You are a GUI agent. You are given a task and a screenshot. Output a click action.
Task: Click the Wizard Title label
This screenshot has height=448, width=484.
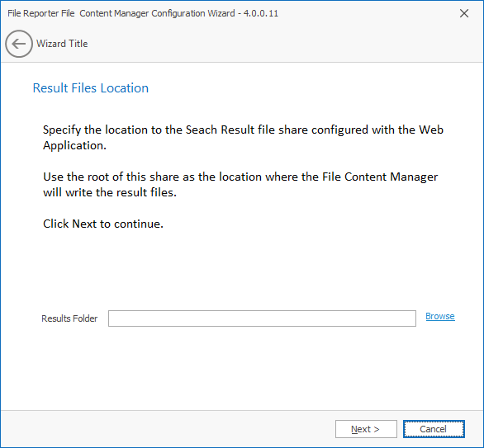[x=62, y=44]
